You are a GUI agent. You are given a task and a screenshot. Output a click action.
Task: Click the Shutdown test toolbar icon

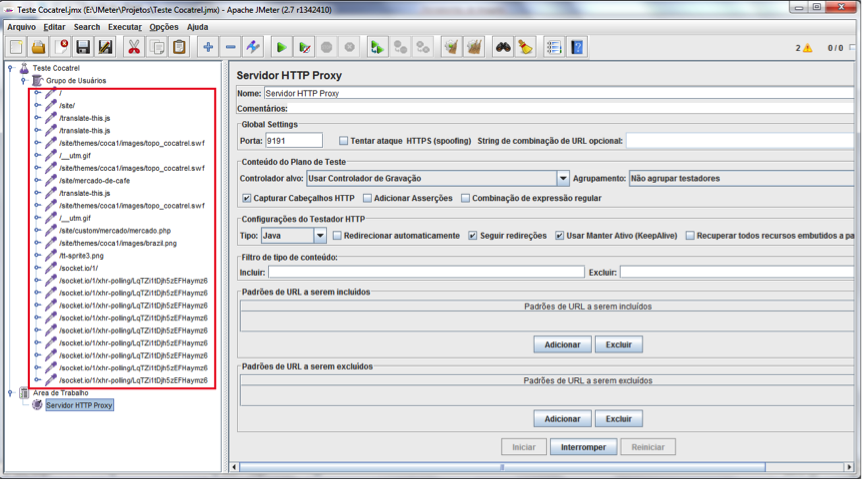coord(349,47)
